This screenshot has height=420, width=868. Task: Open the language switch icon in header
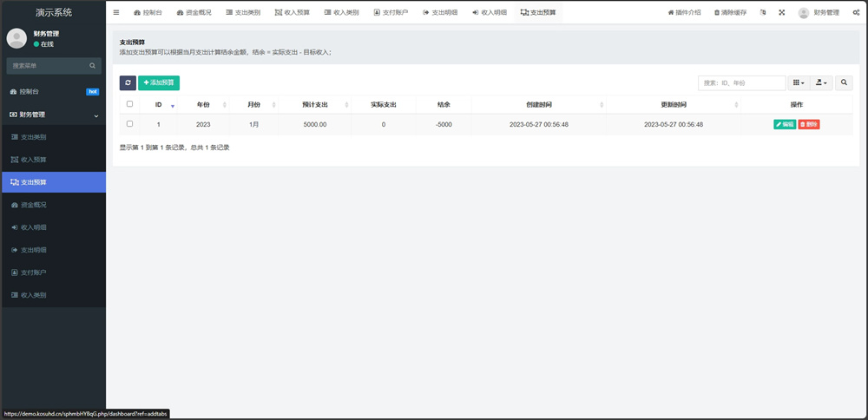click(x=763, y=12)
